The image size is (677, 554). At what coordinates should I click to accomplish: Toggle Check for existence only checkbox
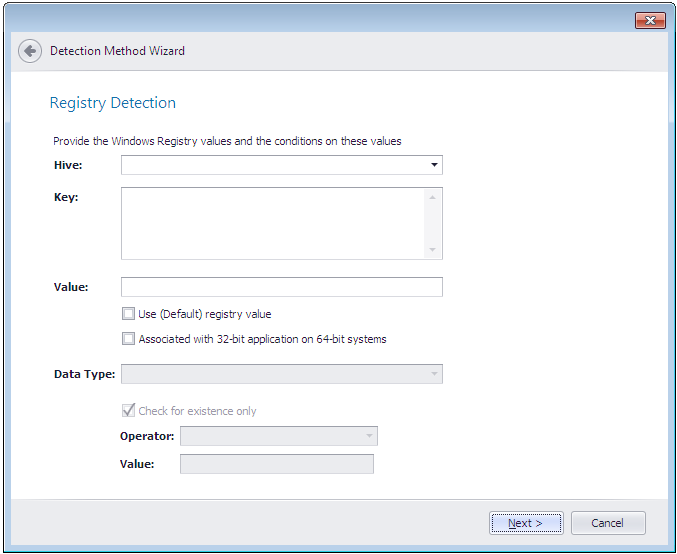(x=128, y=411)
